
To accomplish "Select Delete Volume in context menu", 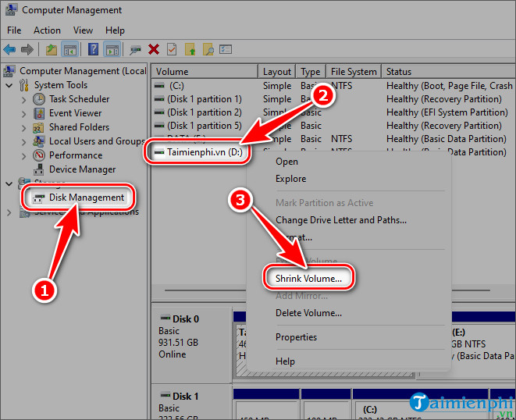I will point(308,313).
